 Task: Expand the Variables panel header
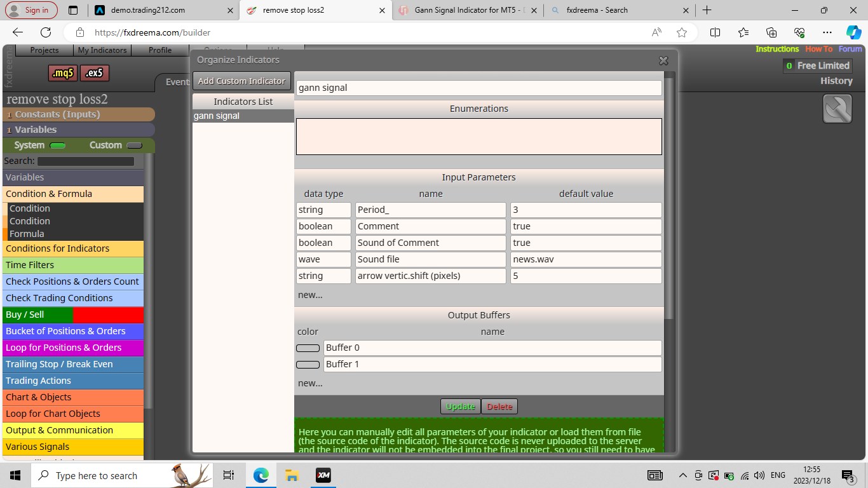(79, 130)
